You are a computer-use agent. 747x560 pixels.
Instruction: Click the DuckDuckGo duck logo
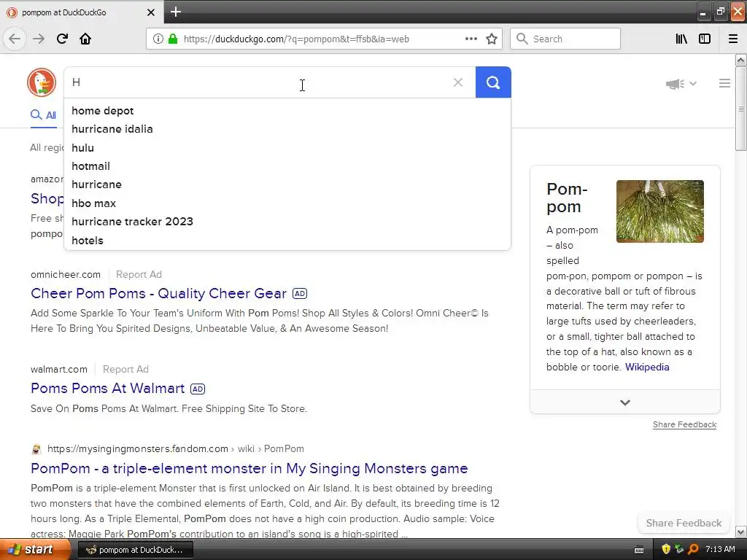[x=42, y=82]
